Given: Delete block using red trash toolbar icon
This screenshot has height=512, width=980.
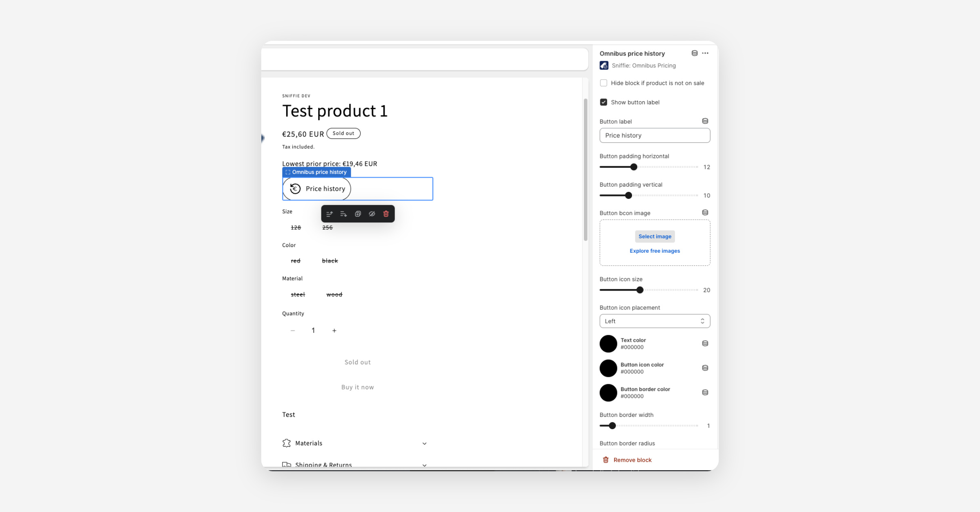Looking at the screenshot, I should 386,214.
